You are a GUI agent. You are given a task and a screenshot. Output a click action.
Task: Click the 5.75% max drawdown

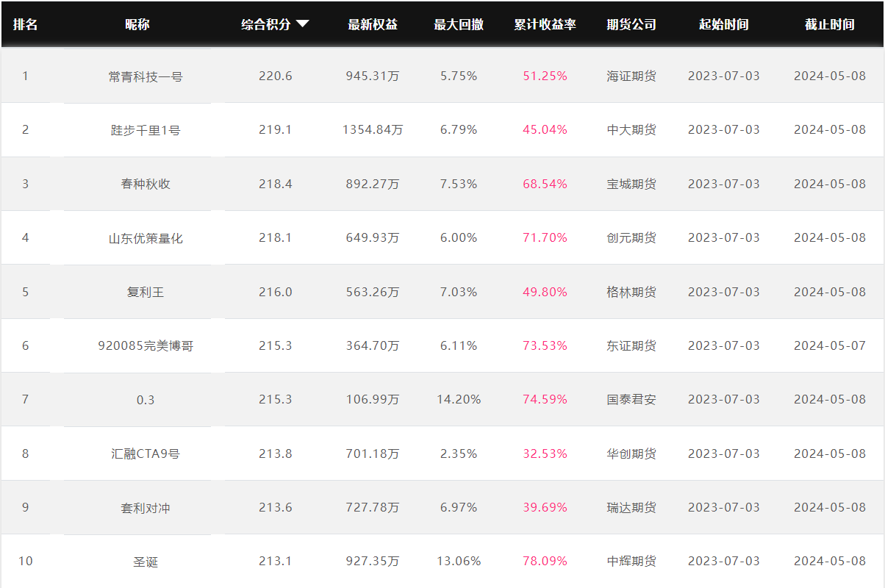pos(459,76)
